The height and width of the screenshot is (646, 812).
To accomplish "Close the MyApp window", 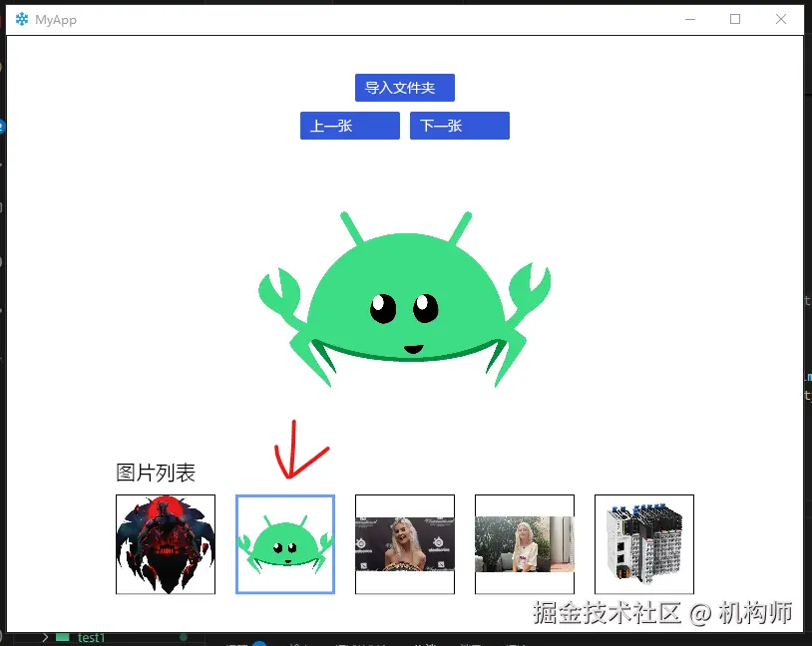I will (781, 19).
